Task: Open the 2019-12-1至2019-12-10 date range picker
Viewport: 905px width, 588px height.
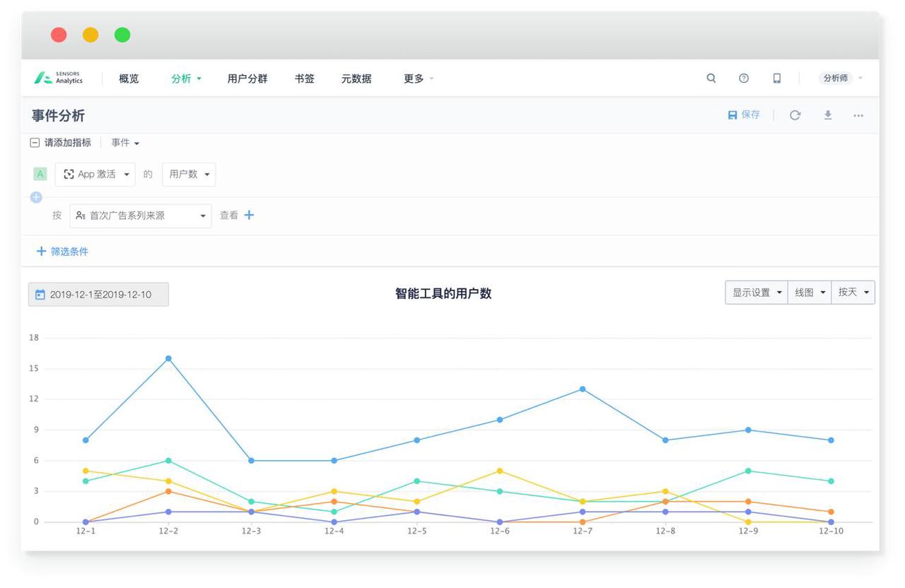Action: (98, 295)
